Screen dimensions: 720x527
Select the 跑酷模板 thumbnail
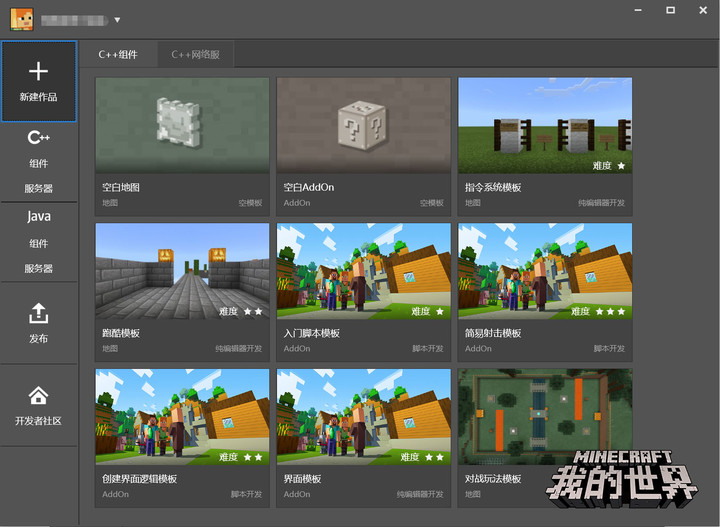coord(182,271)
